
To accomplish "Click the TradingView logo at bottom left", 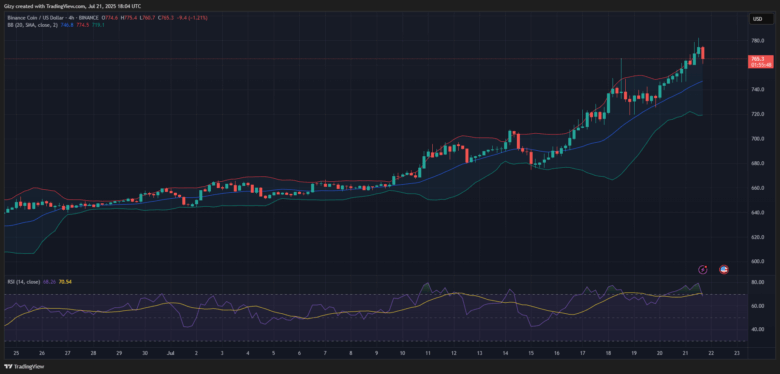I will tap(24, 367).
